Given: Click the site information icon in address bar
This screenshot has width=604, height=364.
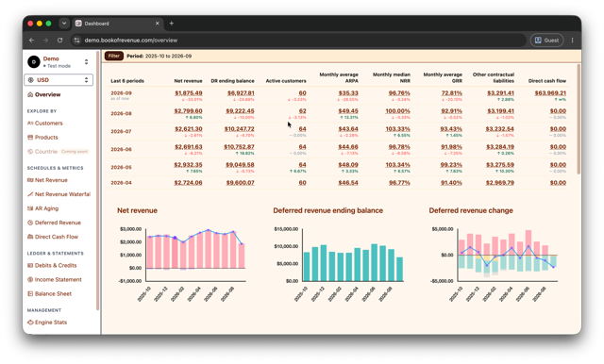Looking at the screenshot, I should click(77, 40).
